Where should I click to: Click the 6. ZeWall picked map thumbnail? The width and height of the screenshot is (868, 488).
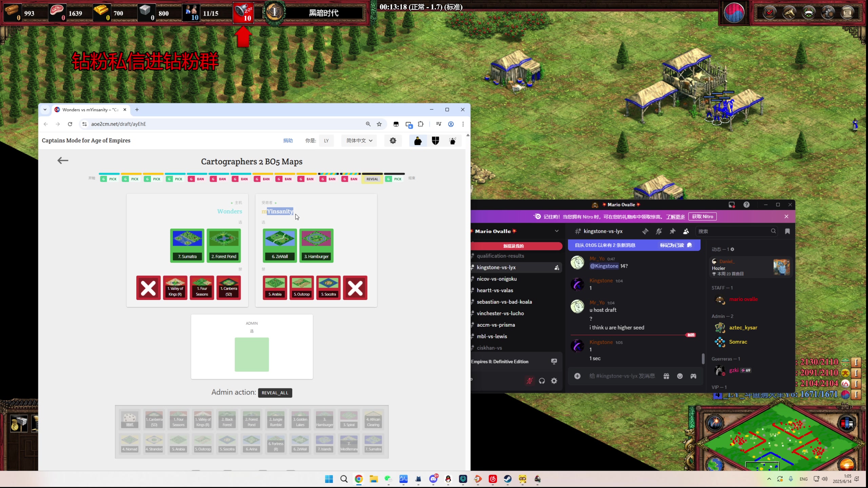tap(280, 246)
